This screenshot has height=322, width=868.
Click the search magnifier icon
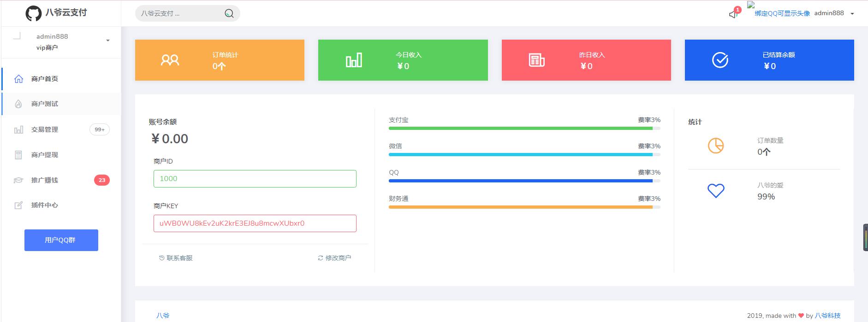coord(229,13)
